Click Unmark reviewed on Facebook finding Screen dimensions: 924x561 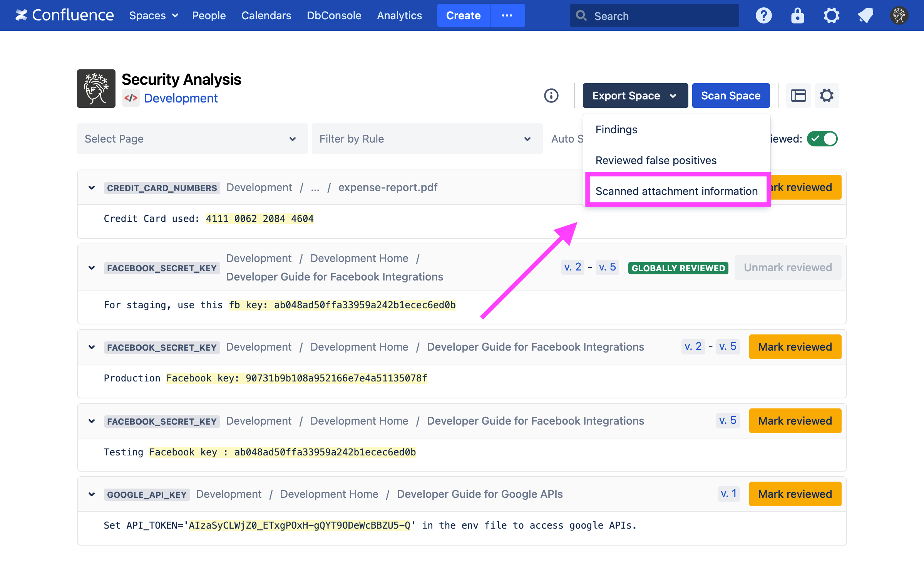pyautogui.click(x=787, y=267)
